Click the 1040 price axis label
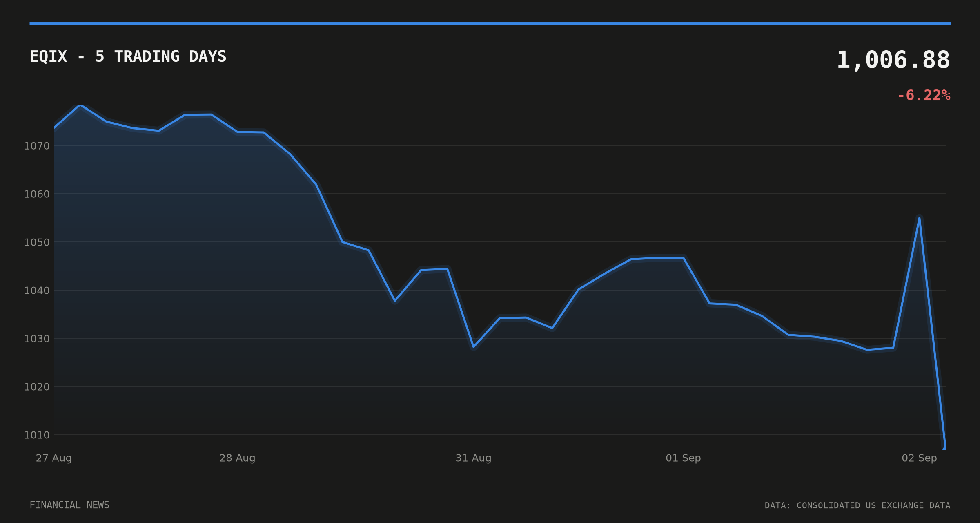 [x=37, y=291]
